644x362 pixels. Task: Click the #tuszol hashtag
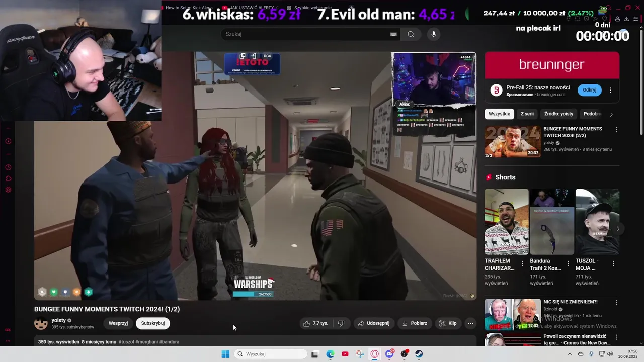click(x=126, y=342)
